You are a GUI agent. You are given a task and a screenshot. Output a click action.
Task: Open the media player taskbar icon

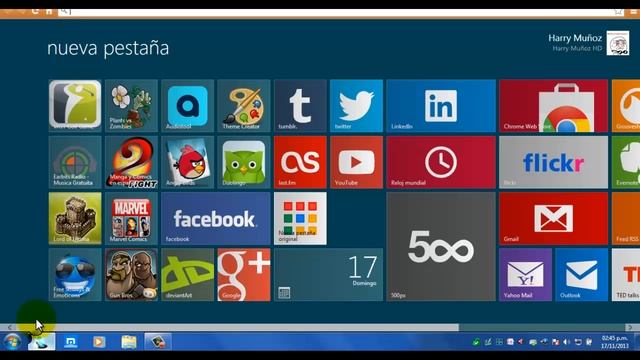click(x=99, y=342)
